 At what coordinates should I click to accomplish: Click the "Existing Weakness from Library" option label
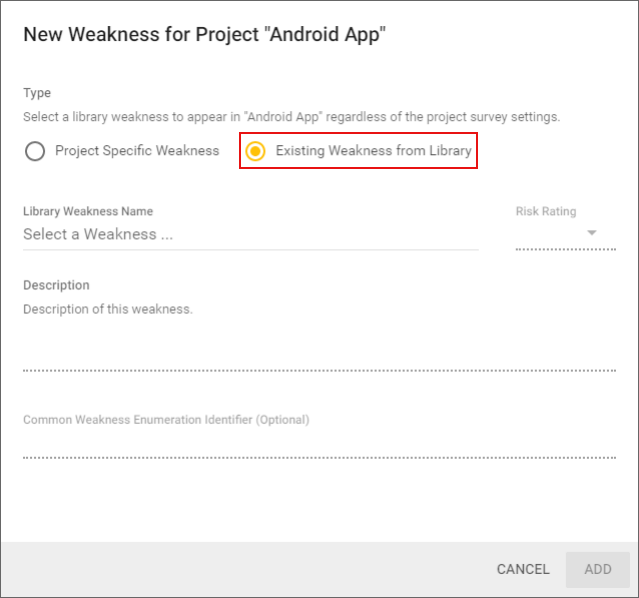point(373,151)
